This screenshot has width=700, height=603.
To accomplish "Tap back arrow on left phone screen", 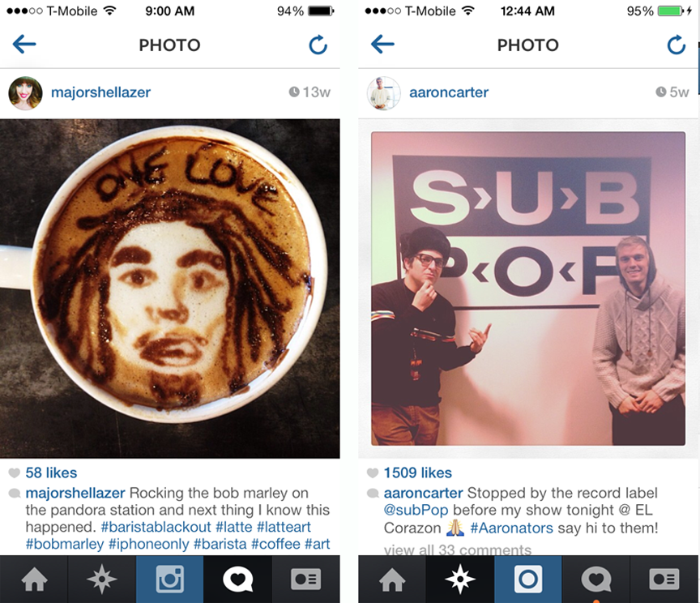I will coord(24,45).
